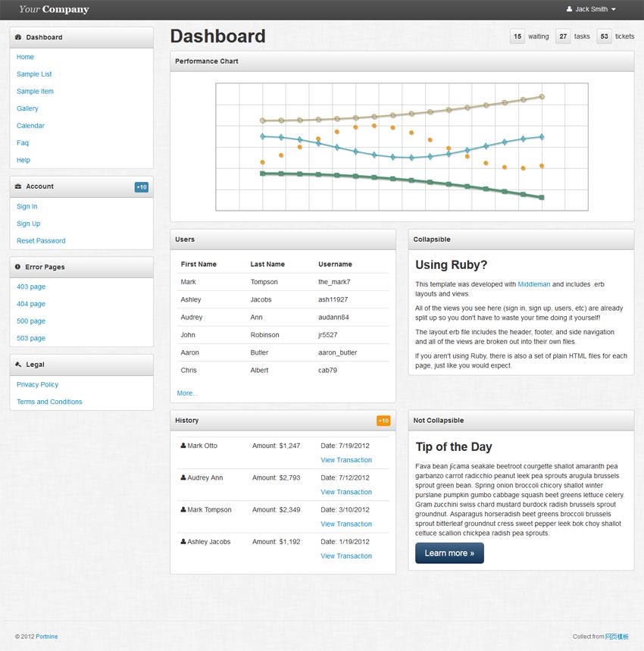Click the Learn more button

click(449, 553)
